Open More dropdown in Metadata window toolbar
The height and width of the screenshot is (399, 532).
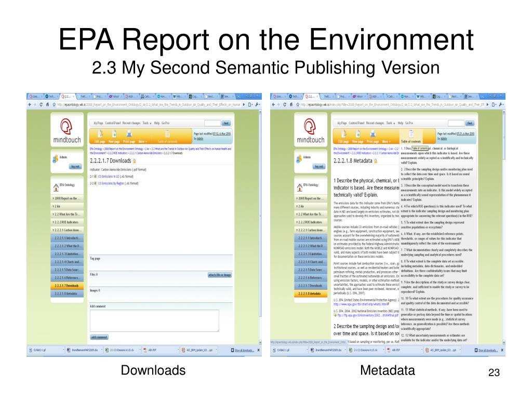[x=386, y=141]
